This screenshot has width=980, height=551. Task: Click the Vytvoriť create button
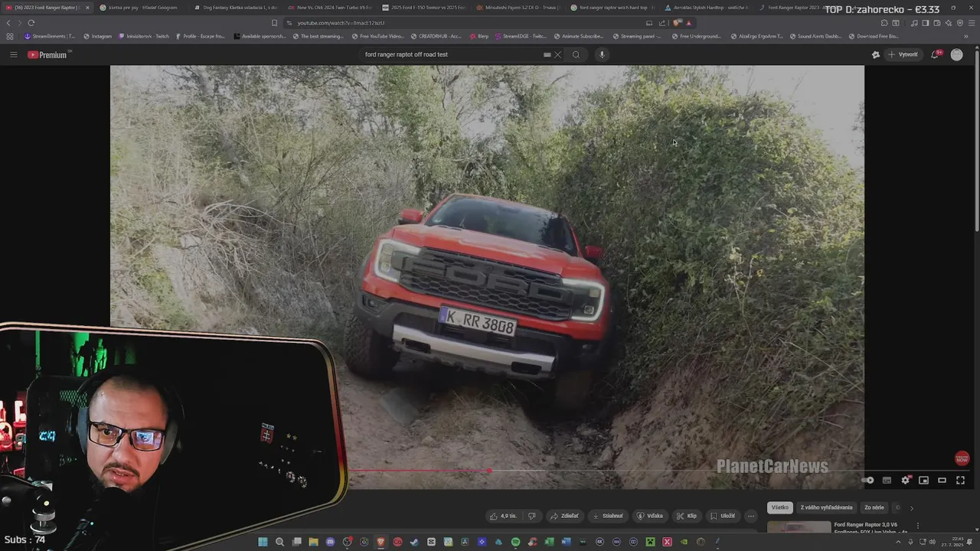903,54
